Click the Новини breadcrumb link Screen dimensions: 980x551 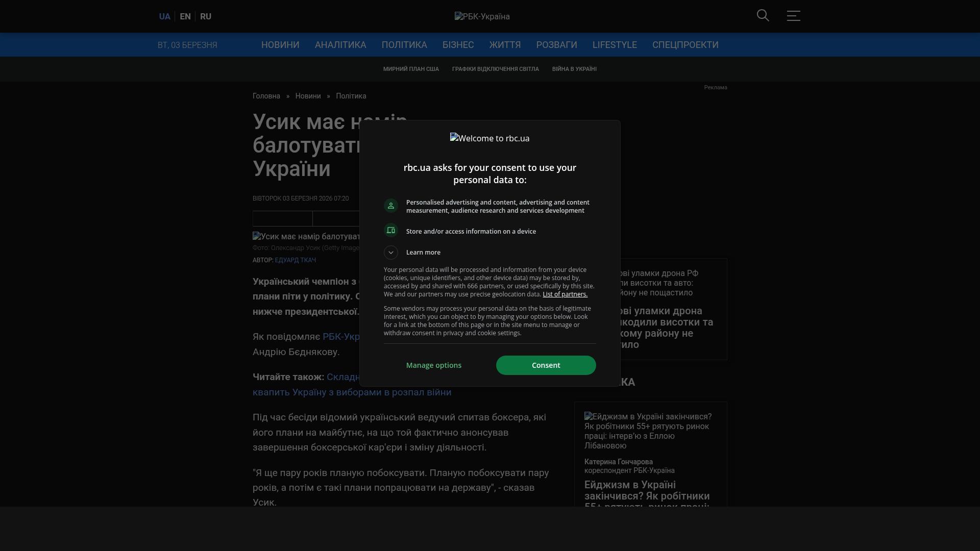click(x=308, y=96)
